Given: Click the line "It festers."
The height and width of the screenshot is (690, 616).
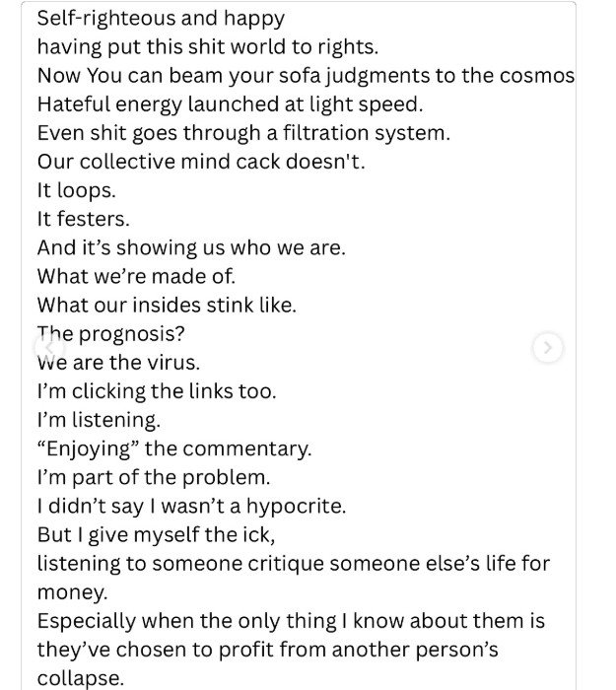Looking at the screenshot, I should coord(84,219).
